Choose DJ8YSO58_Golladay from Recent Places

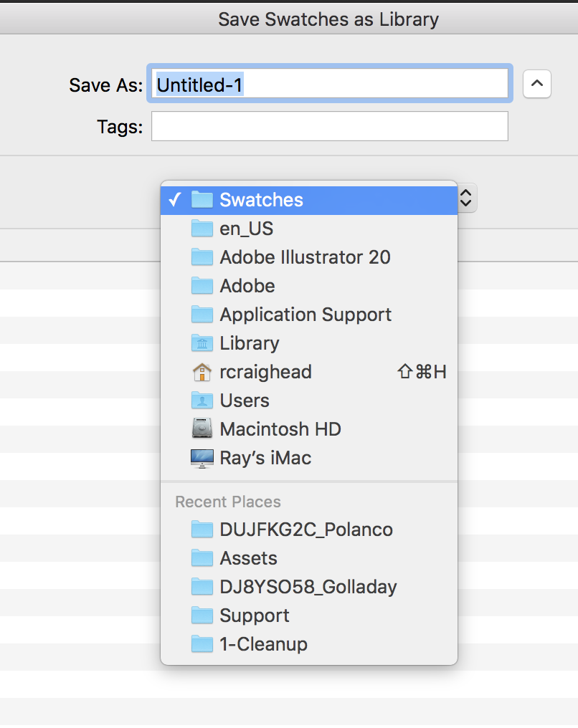tap(308, 587)
